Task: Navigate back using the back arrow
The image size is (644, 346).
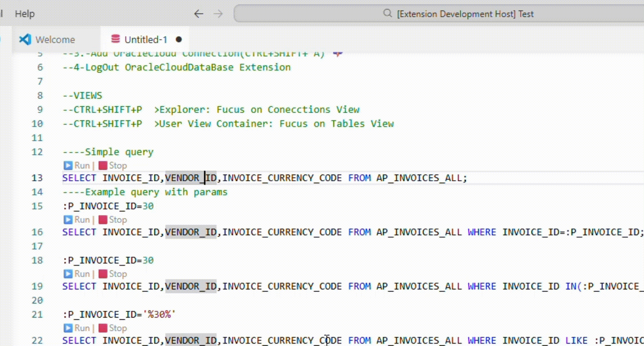Action: tap(199, 14)
